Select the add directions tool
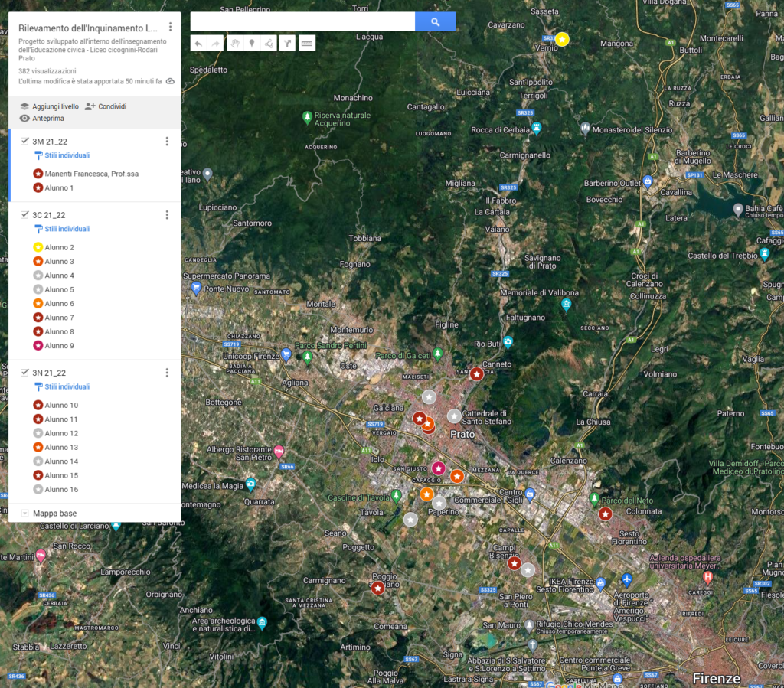Viewport: 784px width, 688px height. (287, 44)
